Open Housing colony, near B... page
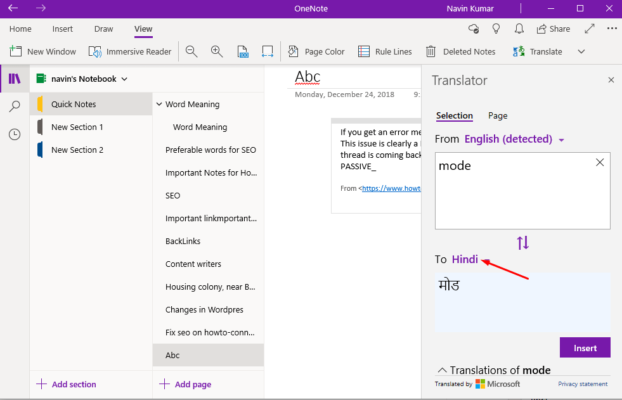Viewport: 622px width, 400px height. (x=210, y=287)
